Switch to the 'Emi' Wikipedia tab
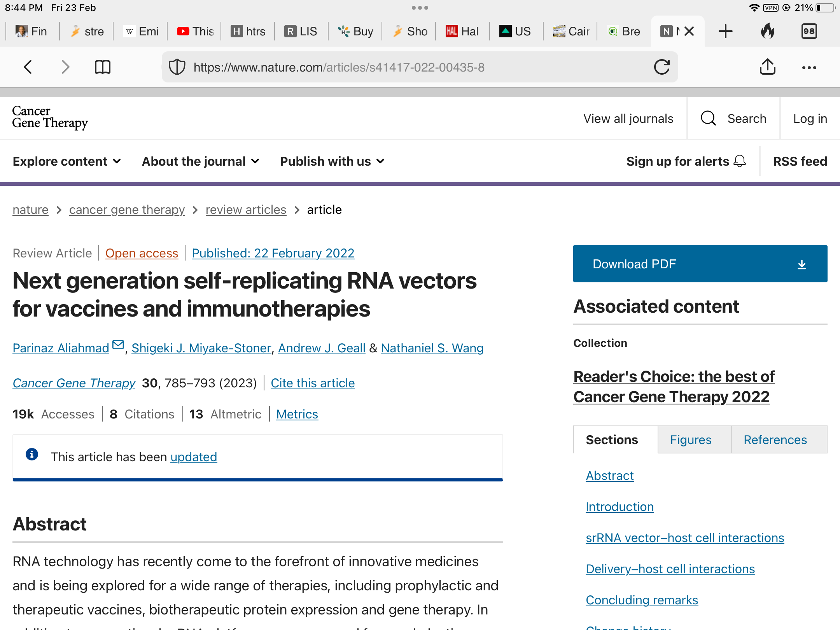Viewport: 840px width, 630px height. (x=141, y=31)
